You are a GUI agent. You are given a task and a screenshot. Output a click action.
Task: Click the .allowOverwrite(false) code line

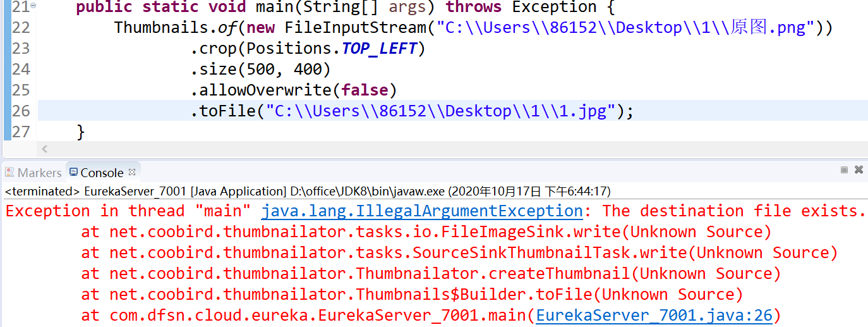294,90
